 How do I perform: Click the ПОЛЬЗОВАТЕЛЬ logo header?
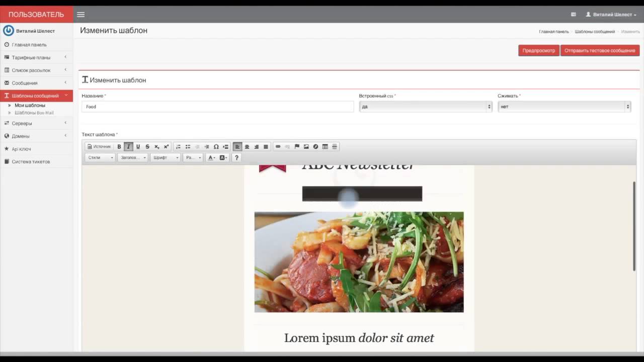36,15
